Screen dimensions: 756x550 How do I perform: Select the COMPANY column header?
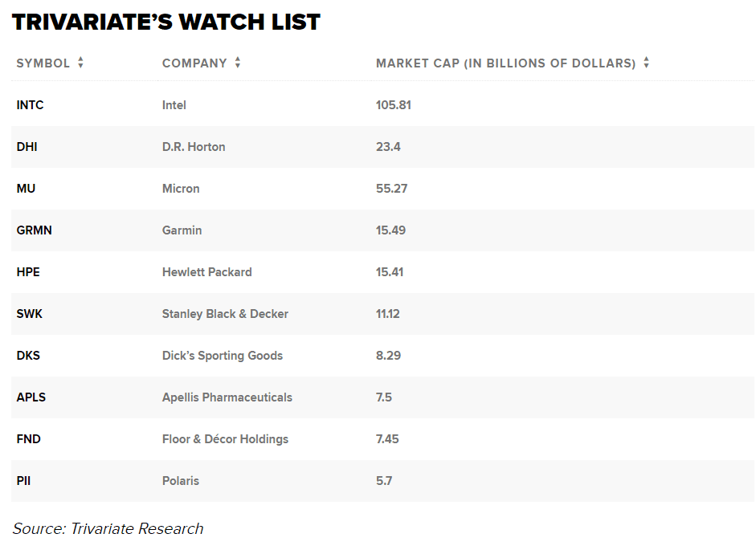tap(194, 63)
